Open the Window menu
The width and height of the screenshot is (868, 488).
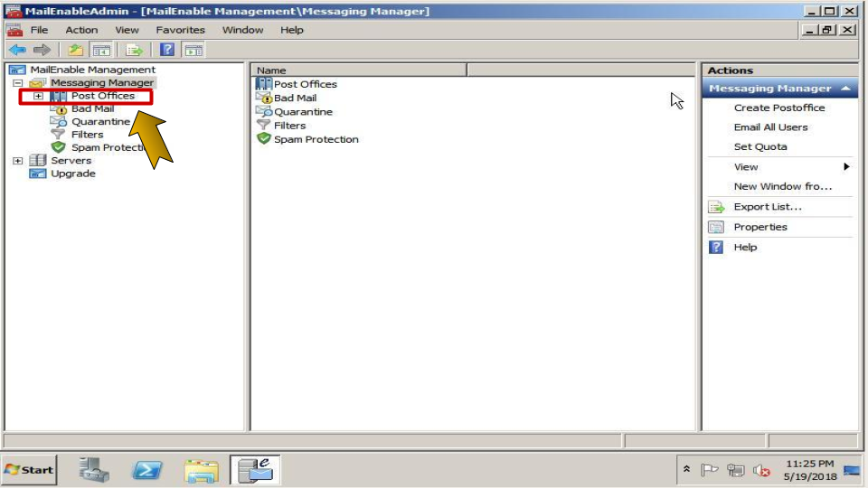[242, 30]
